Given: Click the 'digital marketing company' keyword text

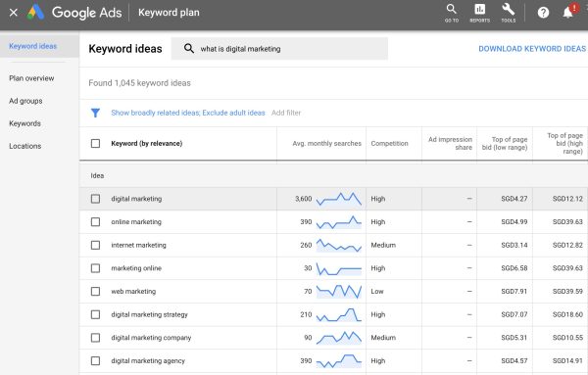Looking at the screenshot, I should pyautogui.click(x=151, y=338).
